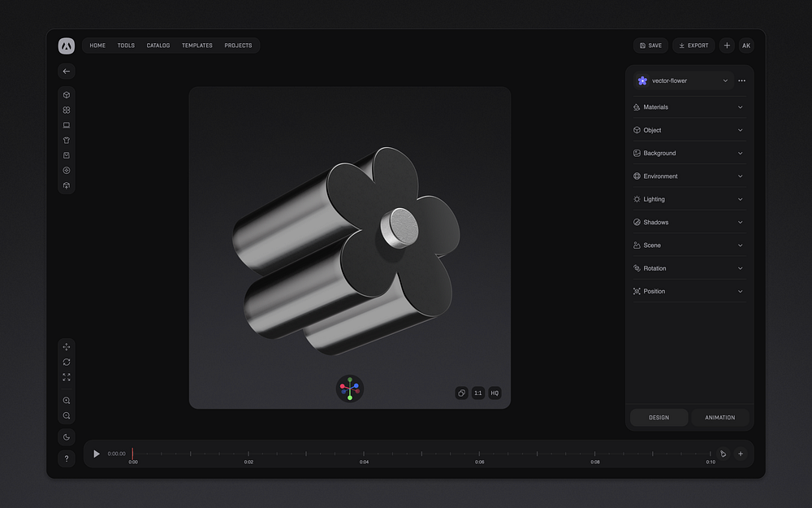This screenshot has height=508, width=812.
Task: Jump to the 0:02 mark on timeline
Action: pos(248,462)
